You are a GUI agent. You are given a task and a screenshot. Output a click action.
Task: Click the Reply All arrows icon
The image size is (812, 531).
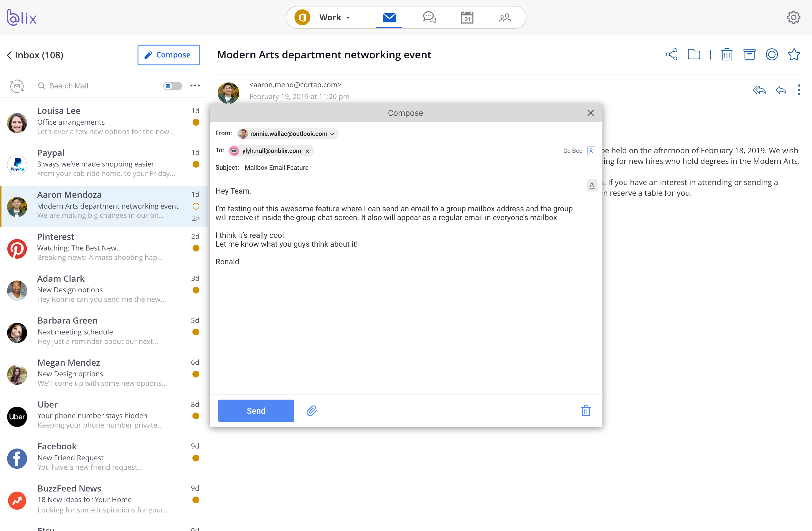tap(759, 90)
